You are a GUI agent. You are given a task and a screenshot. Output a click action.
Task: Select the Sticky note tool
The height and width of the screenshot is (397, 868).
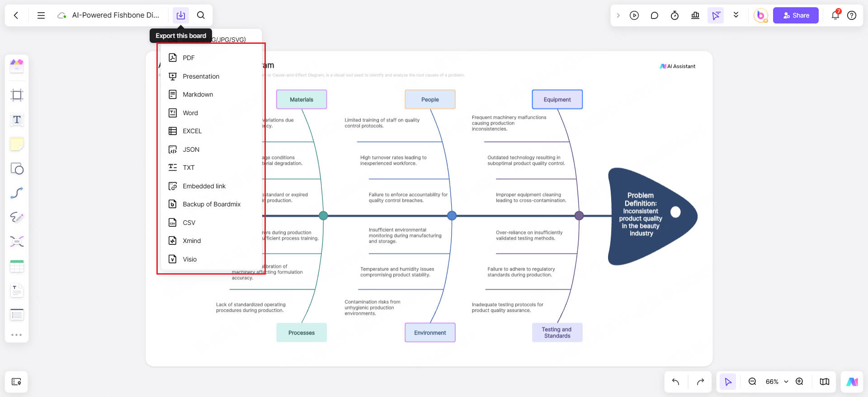click(x=17, y=144)
